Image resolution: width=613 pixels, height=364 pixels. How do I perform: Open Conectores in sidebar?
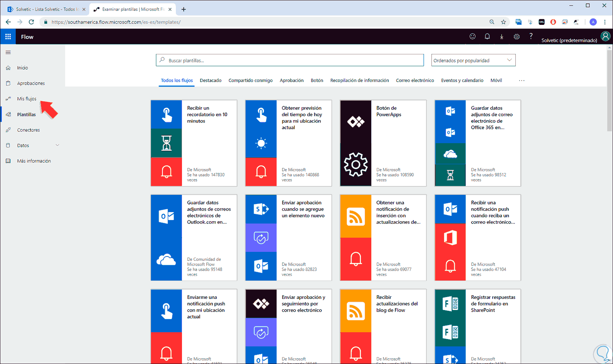(x=28, y=130)
